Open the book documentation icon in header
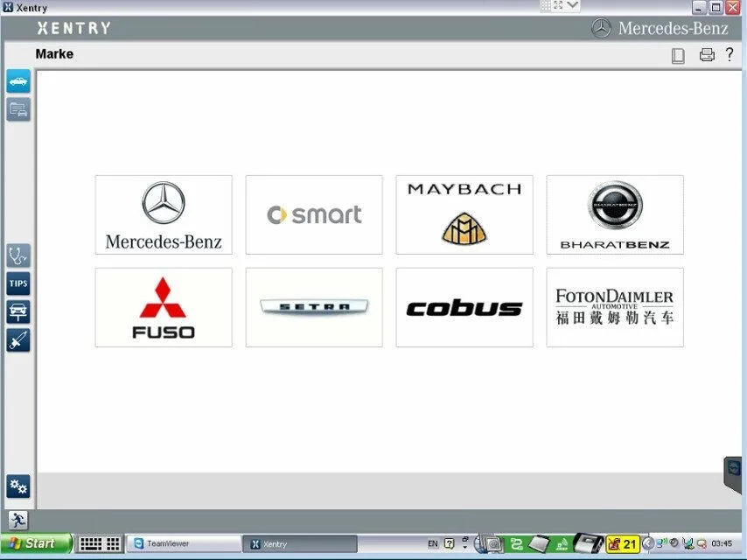Image resolution: width=747 pixels, height=560 pixels. tap(678, 55)
